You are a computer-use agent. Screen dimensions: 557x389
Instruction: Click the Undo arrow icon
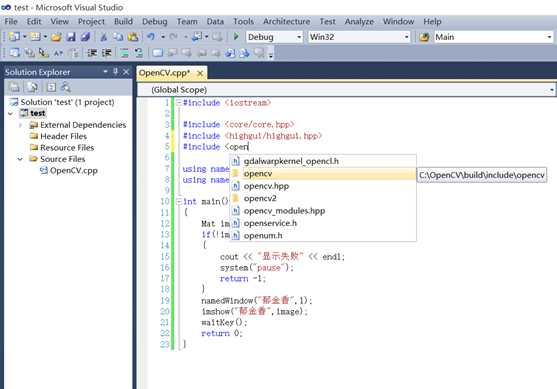pos(151,37)
